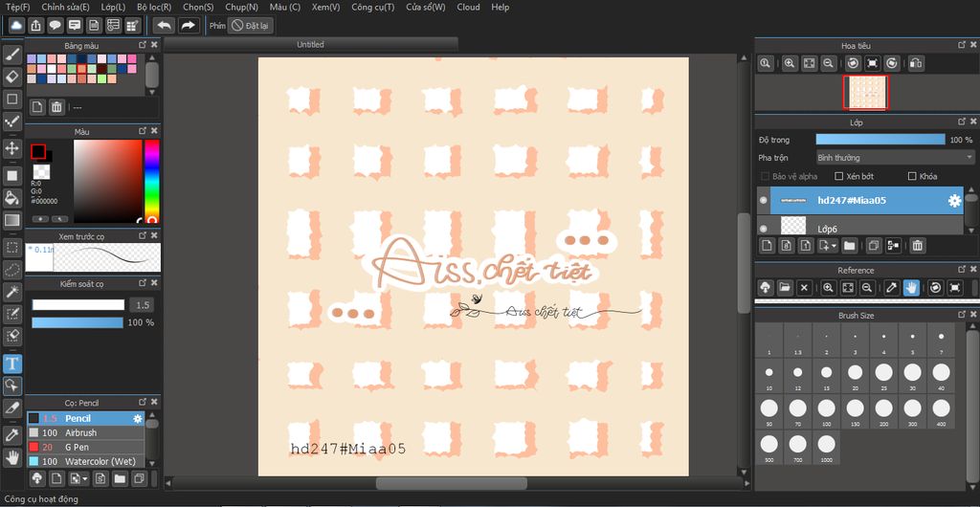Select the Magic Wand tool
Image resolution: width=980 pixels, height=507 pixels.
tap(11, 291)
